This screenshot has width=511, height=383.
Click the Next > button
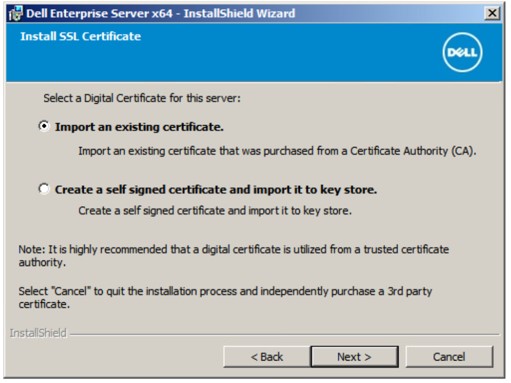pos(354,357)
